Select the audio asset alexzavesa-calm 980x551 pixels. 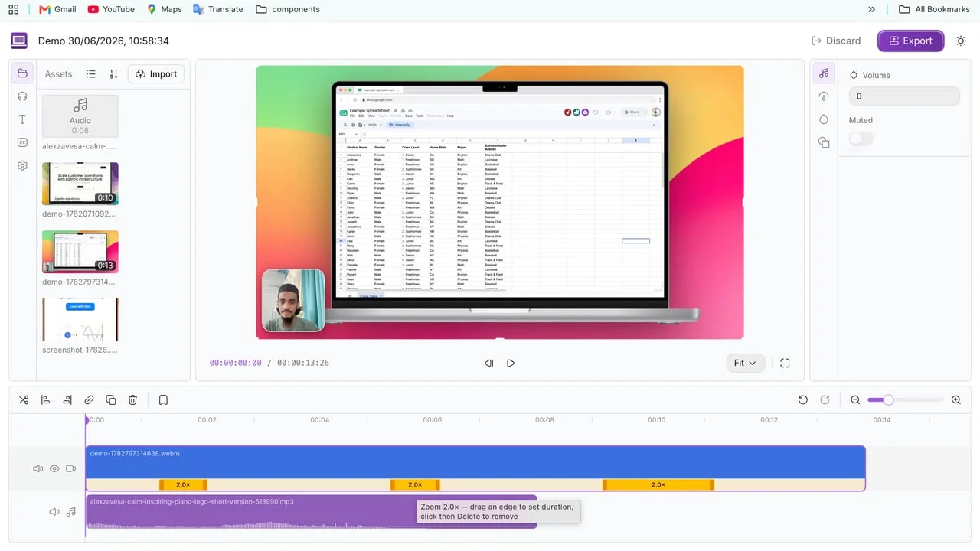coord(80,116)
